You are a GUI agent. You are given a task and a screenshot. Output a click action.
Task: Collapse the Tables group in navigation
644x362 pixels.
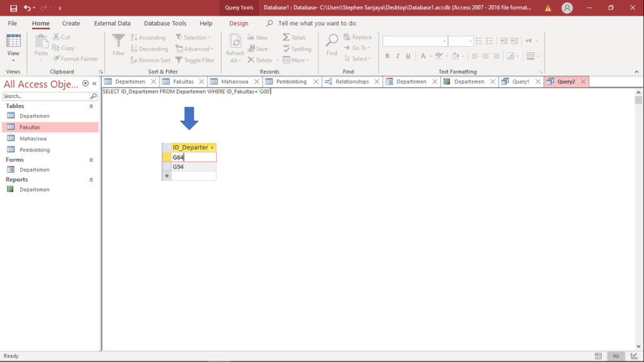point(91,106)
